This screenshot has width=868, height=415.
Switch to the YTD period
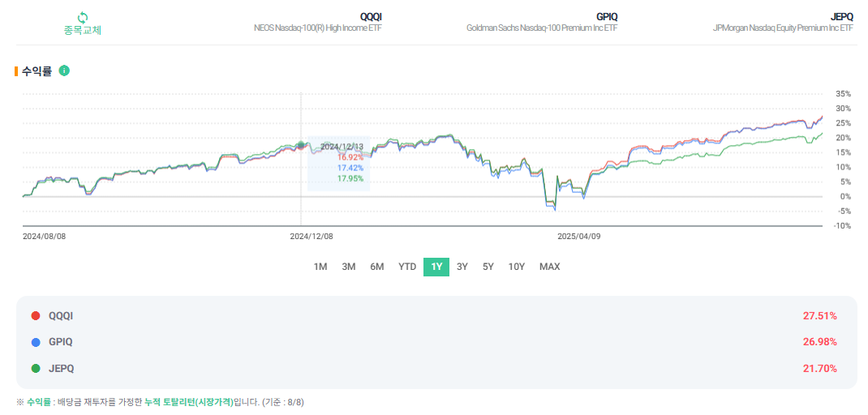tap(407, 267)
